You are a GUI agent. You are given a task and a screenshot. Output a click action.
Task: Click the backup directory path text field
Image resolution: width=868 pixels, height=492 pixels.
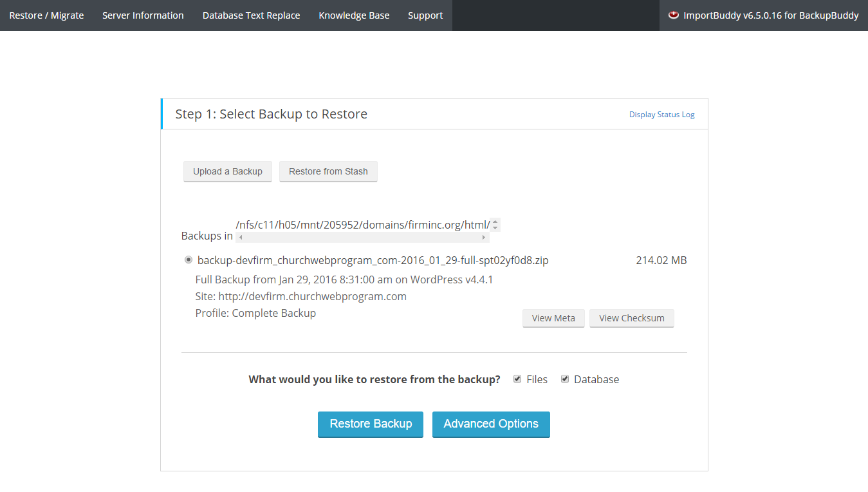tap(363, 225)
